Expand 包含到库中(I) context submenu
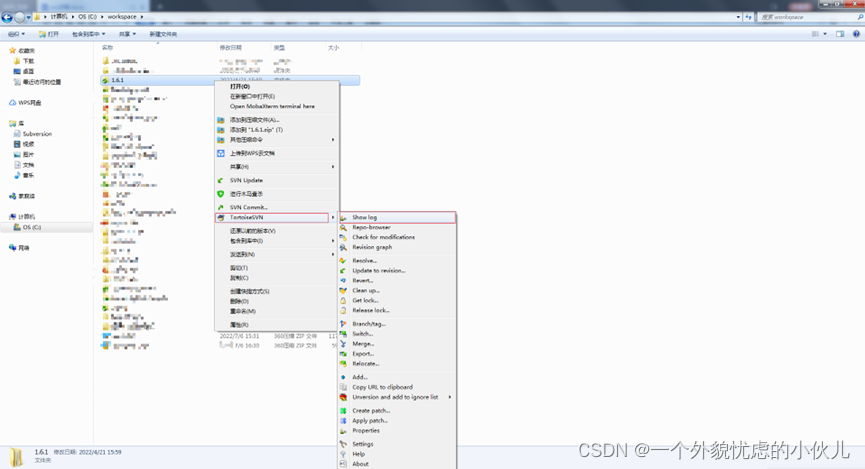Image resolution: width=865 pixels, height=469 pixels. [x=276, y=241]
